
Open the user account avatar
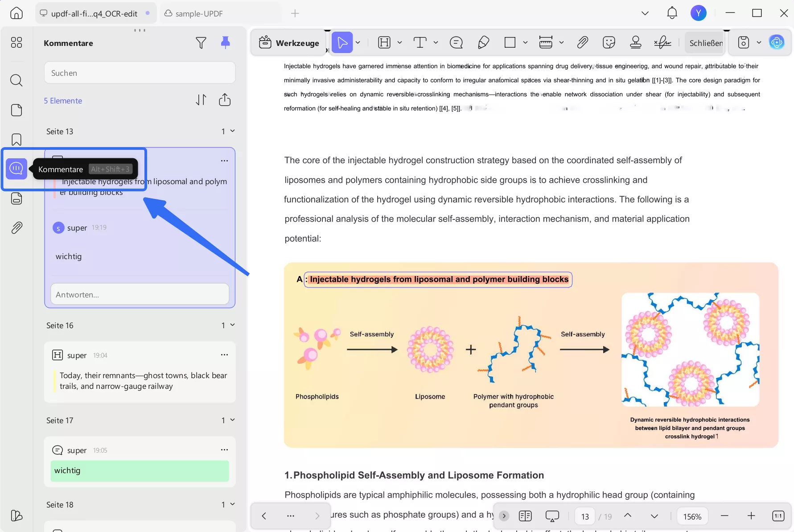click(699, 13)
